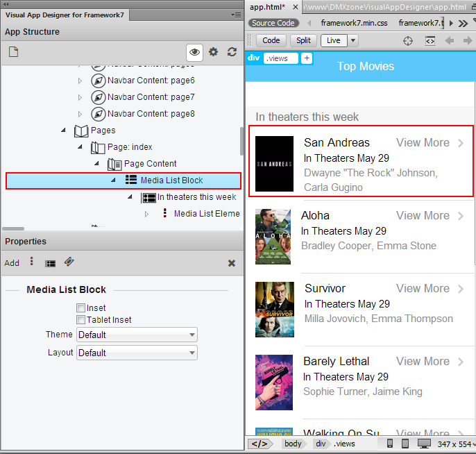Image resolution: width=476 pixels, height=454 pixels.
Task: Go forward with the right arrow
Action: click(x=468, y=40)
